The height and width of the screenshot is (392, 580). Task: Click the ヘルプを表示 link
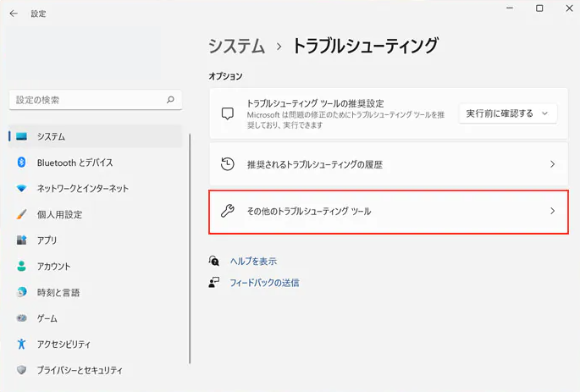[253, 262]
